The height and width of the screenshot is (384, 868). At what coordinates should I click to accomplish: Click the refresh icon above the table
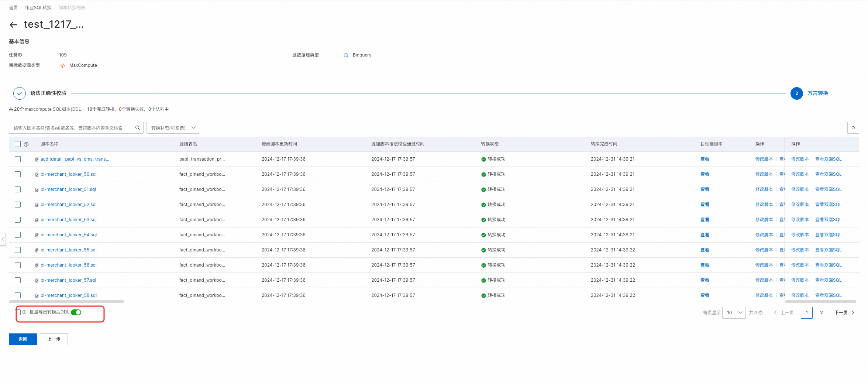tap(853, 128)
